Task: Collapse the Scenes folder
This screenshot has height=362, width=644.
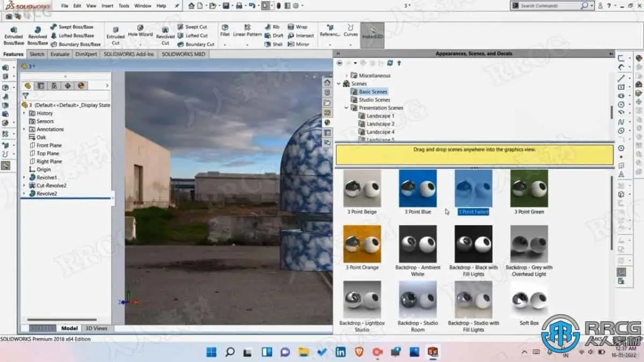Action: tap(339, 84)
